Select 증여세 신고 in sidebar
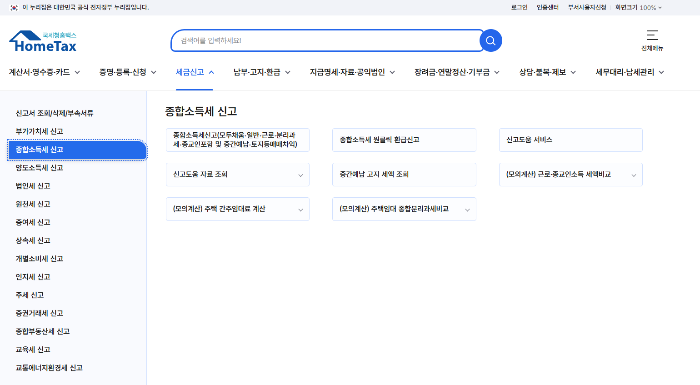This screenshot has height=385, width=700. (x=33, y=222)
